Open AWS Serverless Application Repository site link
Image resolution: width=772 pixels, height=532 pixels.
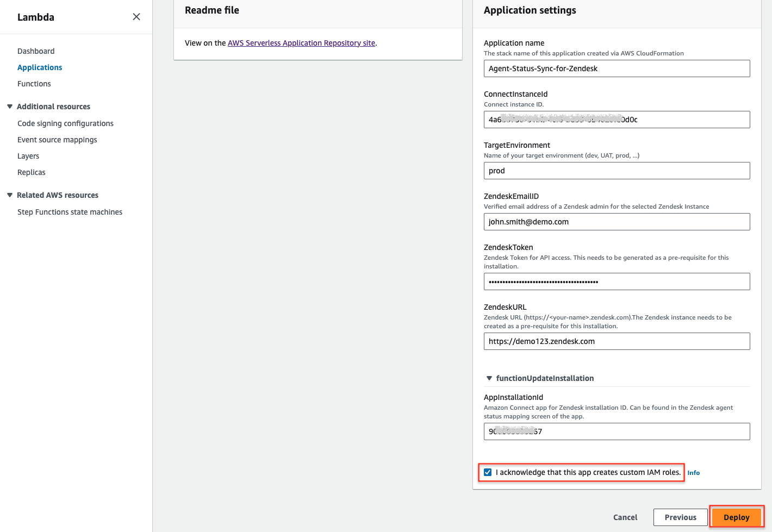[301, 43]
